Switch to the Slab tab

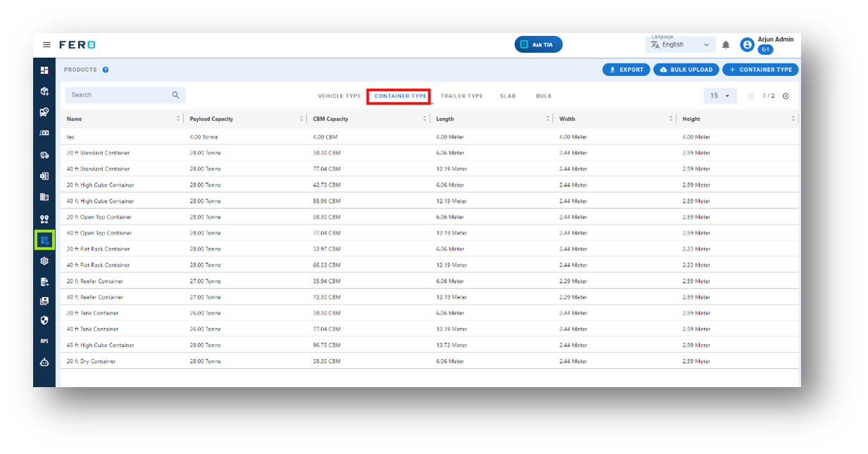coord(508,96)
